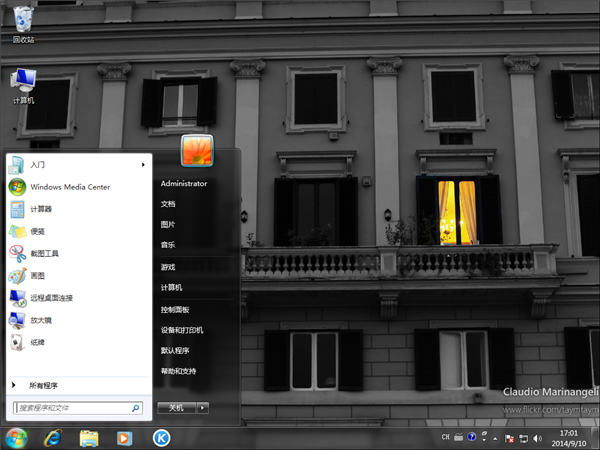Open the Documents (文档) link
This screenshot has height=450, width=600.
[168, 203]
